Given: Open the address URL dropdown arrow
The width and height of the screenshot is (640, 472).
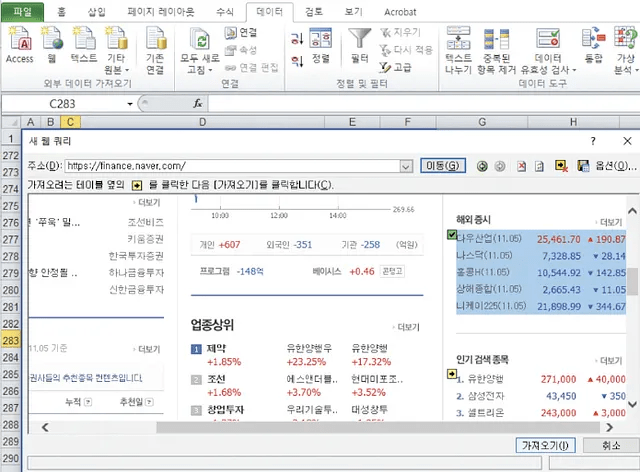Looking at the screenshot, I should point(406,166).
